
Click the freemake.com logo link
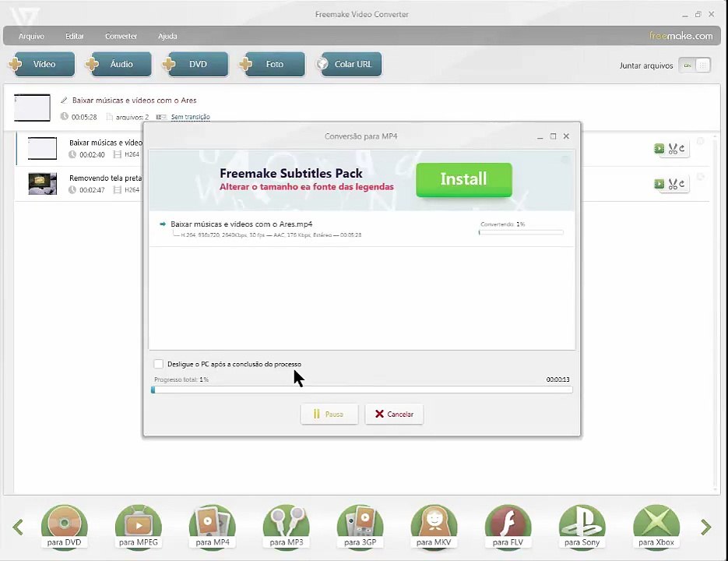[681, 36]
